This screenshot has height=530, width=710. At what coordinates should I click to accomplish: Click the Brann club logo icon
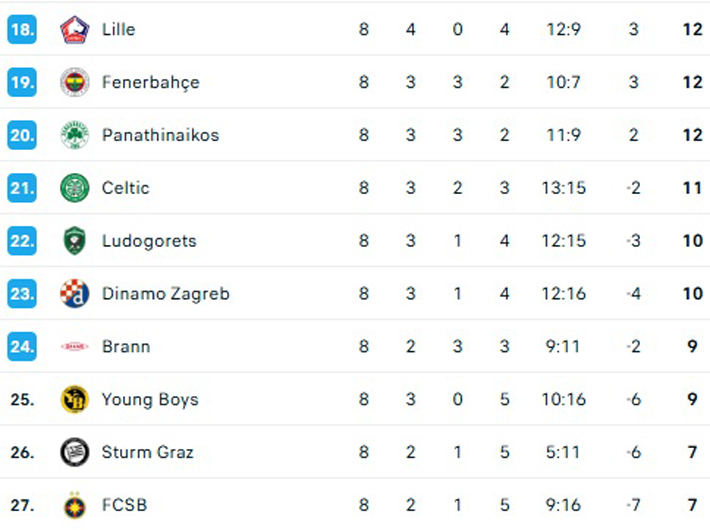pos(74,347)
